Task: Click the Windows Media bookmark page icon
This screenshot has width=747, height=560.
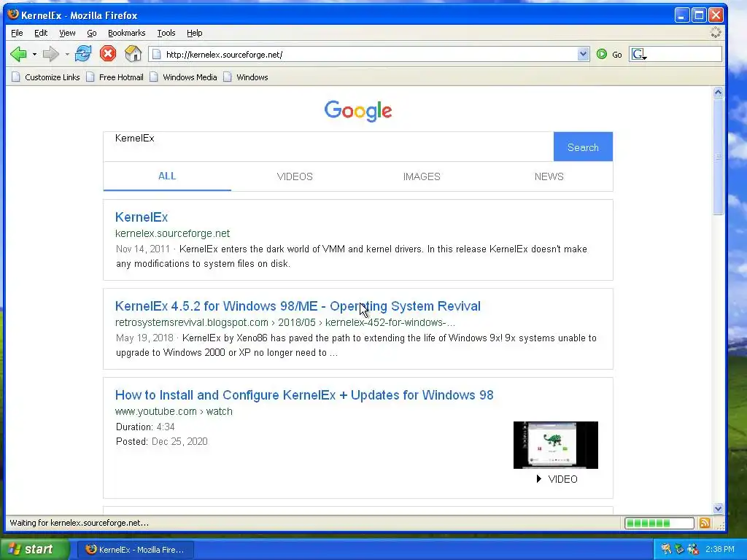Action: click(x=153, y=77)
